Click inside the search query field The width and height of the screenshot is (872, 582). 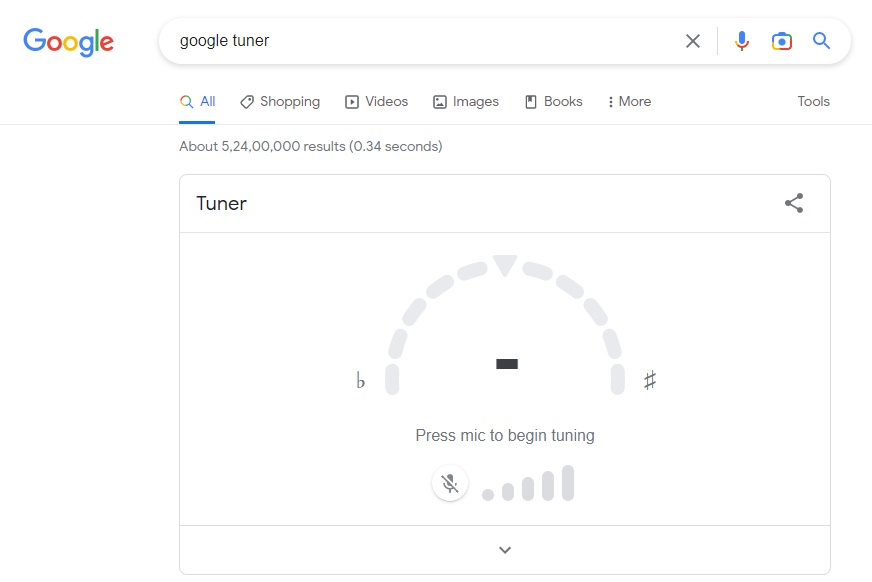coord(400,41)
